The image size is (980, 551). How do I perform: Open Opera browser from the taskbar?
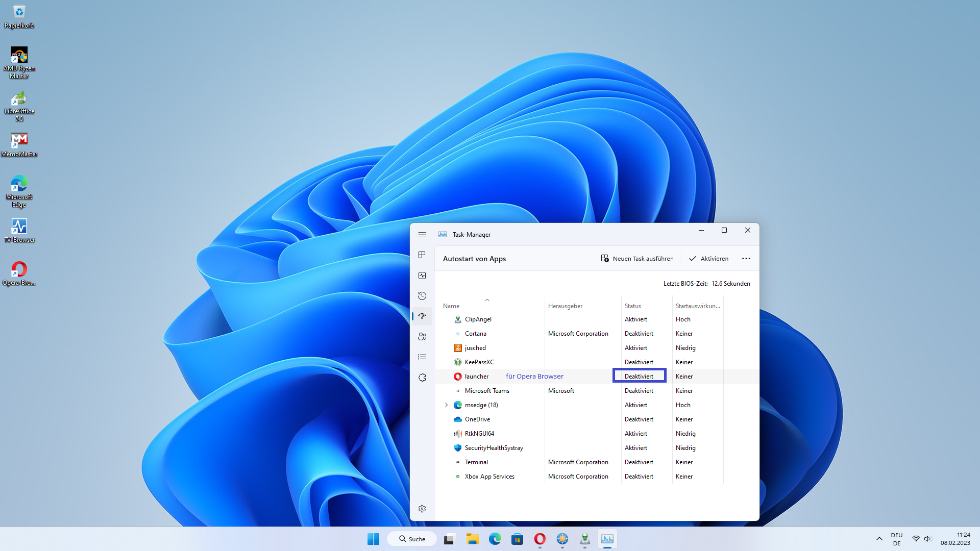point(540,539)
